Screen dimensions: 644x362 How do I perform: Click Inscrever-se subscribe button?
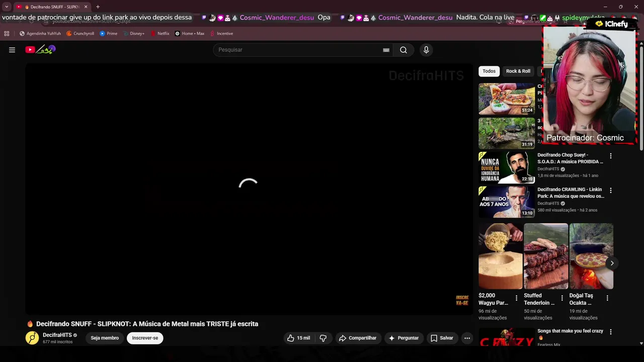[145, 338]
